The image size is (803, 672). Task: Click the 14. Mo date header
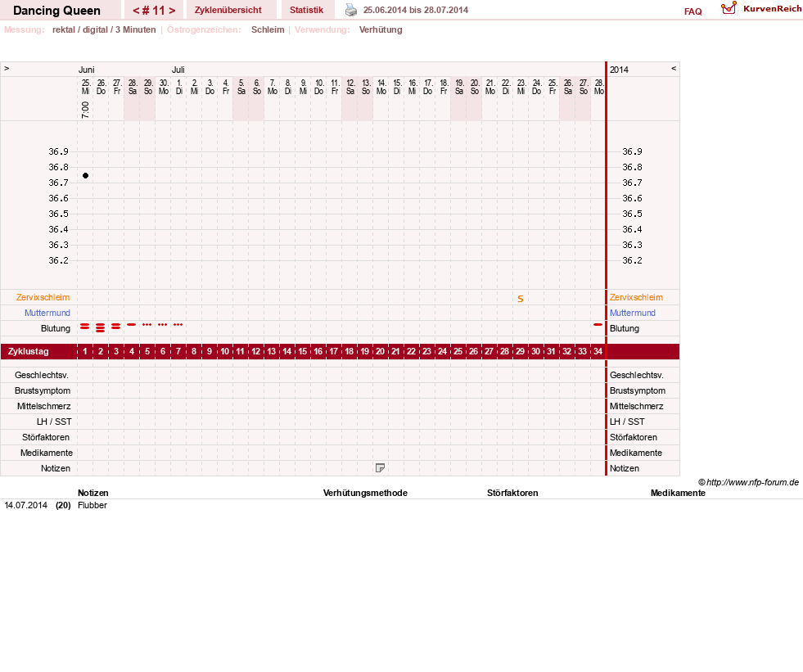[x=381, y=87]
